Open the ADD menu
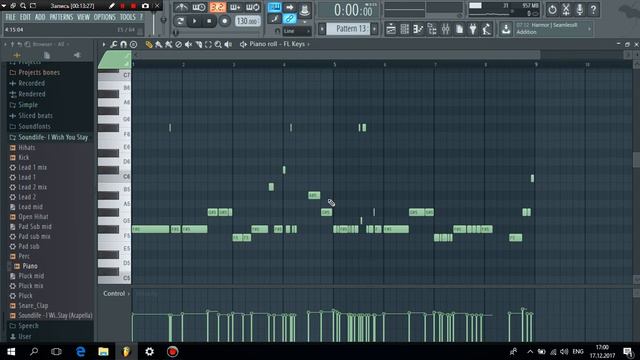Image resolution: width=640 pixels, height=360 pixels. (40, 17)
